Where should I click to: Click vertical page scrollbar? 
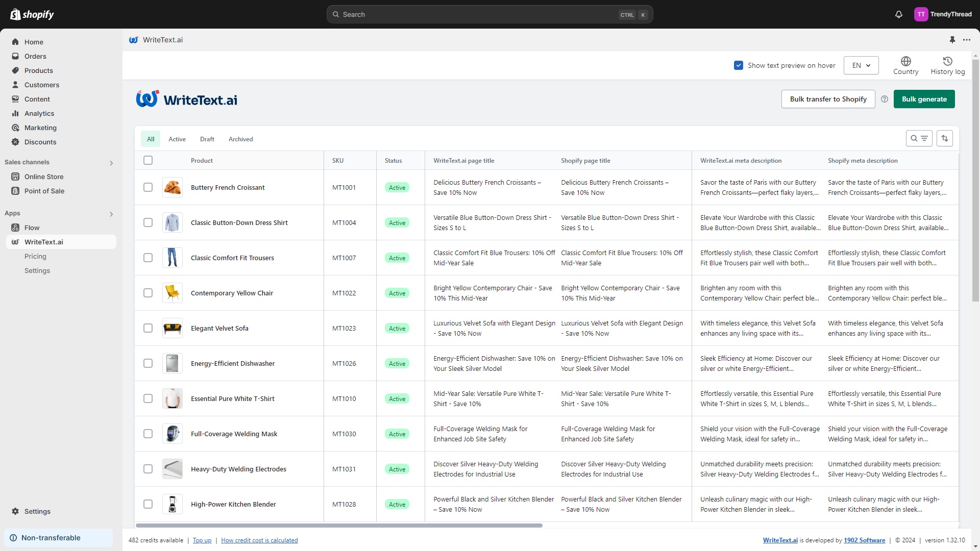(x=975, y=180)
